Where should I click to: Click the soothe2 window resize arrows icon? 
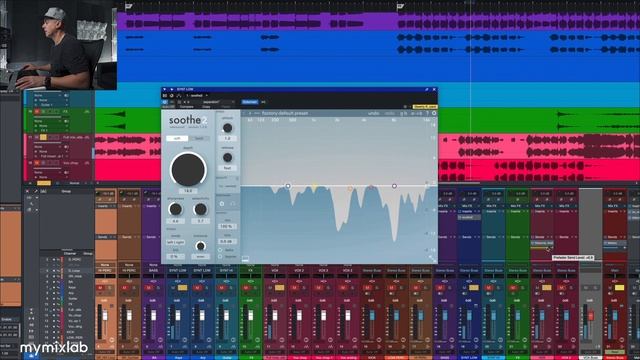point(432,258)
